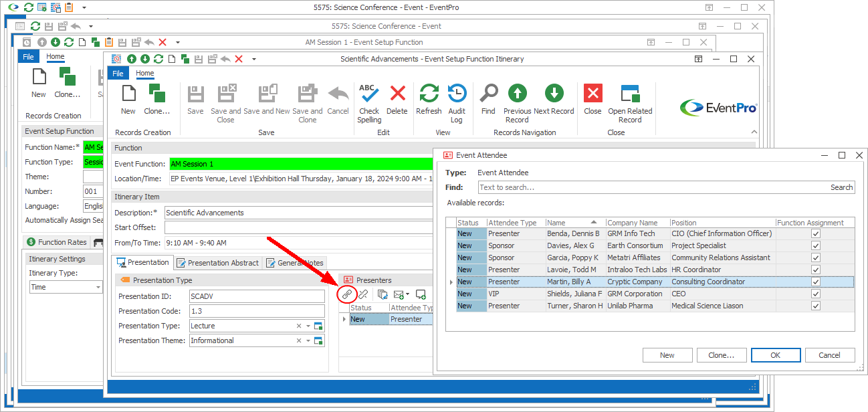Open Itinerary quick access toolbar customize dropdown
The image size is (868, 412).
pos(253,59)
